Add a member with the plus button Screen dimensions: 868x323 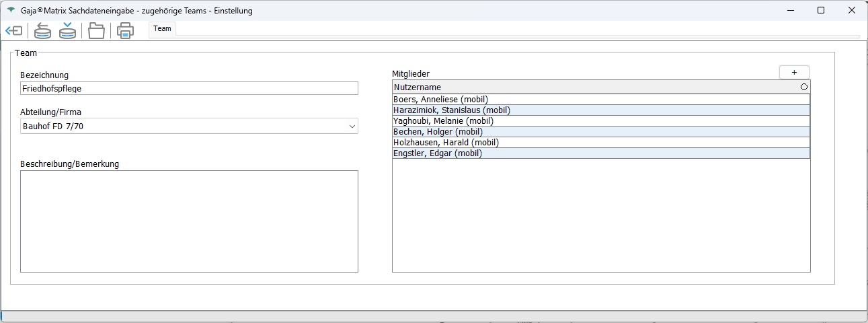point(794,72)
